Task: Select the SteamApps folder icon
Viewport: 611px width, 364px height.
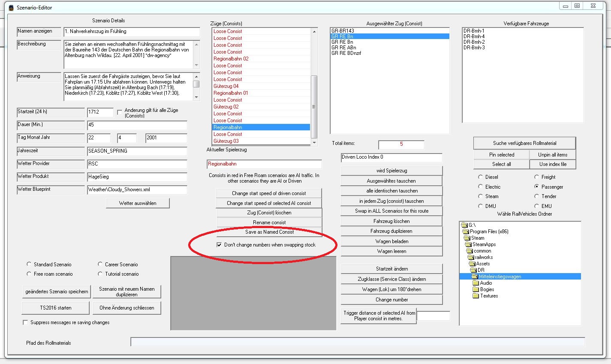Action: 468,244
